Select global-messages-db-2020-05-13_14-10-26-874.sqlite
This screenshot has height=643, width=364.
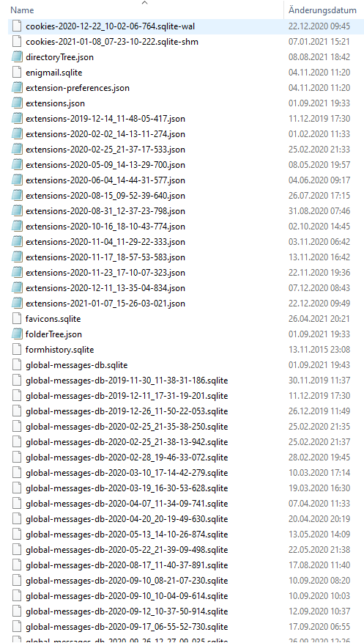127,534
